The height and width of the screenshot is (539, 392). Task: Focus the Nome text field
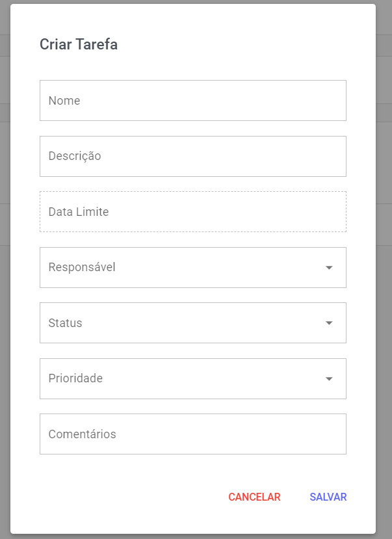click(x=192, y=100)
